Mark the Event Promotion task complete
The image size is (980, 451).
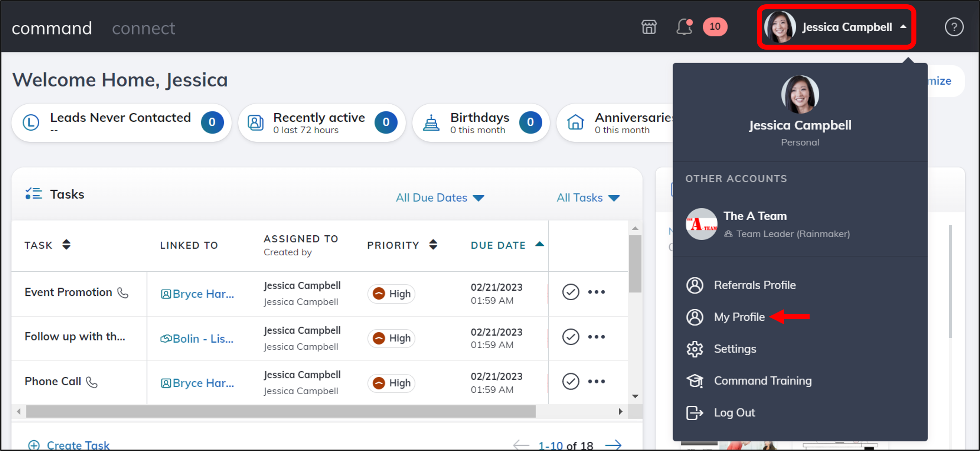coord(570,292)
